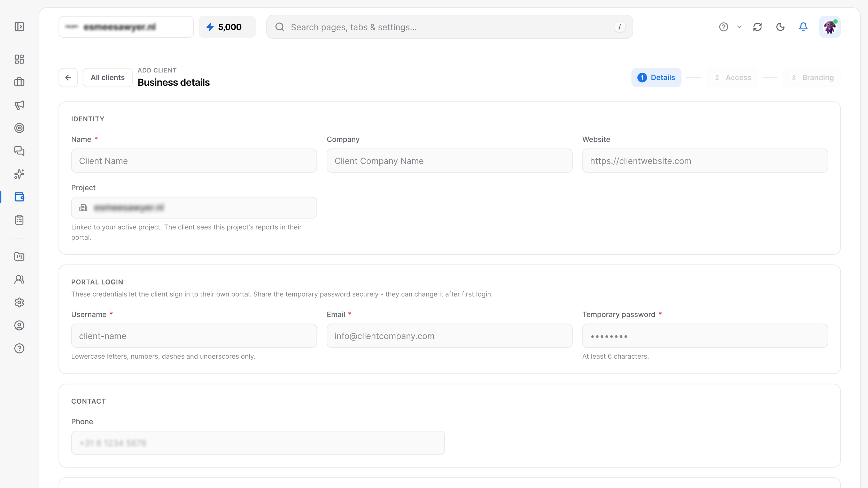Focus the search pages input
The width and height of the screenshot is (868, 488).
449,27
